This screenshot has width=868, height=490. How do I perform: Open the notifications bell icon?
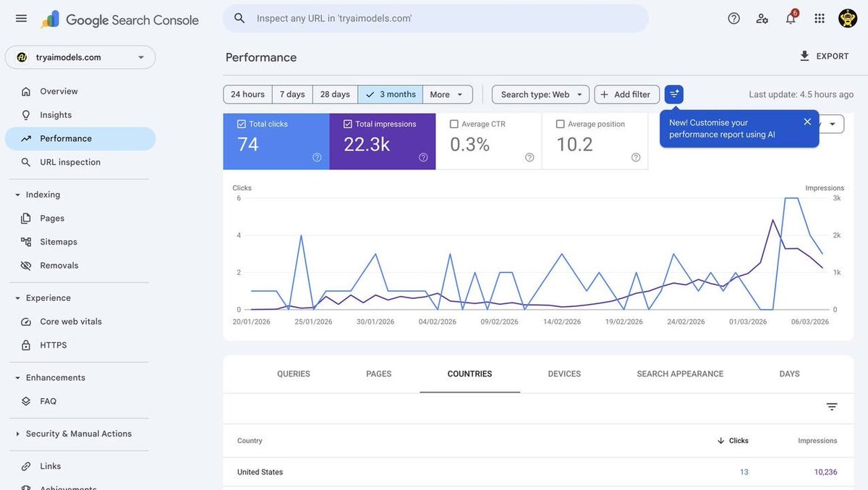coord(791,18)
